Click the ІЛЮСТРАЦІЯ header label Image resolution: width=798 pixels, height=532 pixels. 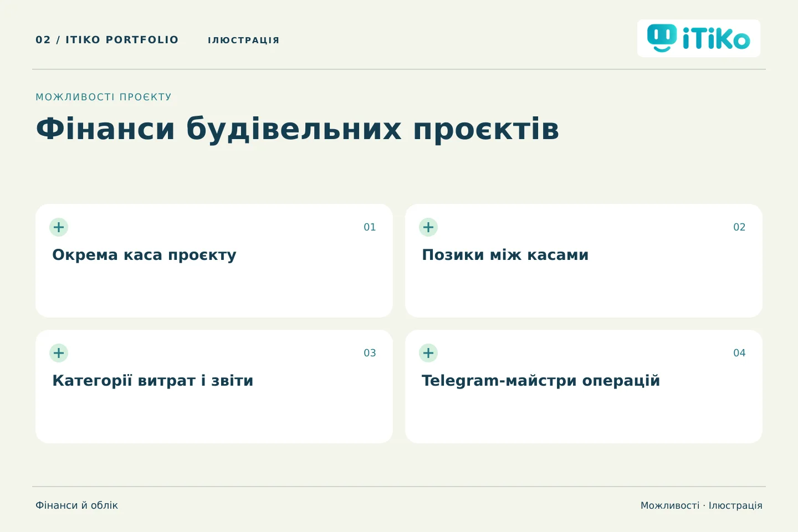pyautogui.click(x=243, y=40)
